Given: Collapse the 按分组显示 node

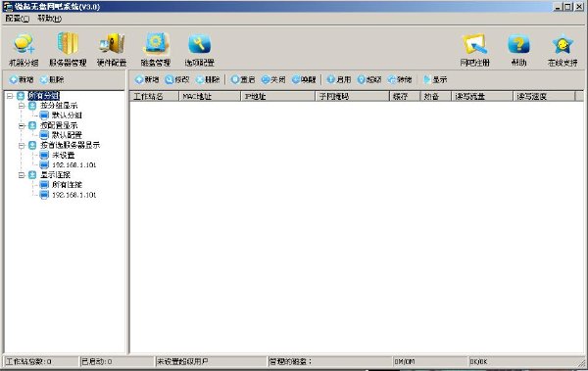Looking at the screenshot, I should point(22,106).
